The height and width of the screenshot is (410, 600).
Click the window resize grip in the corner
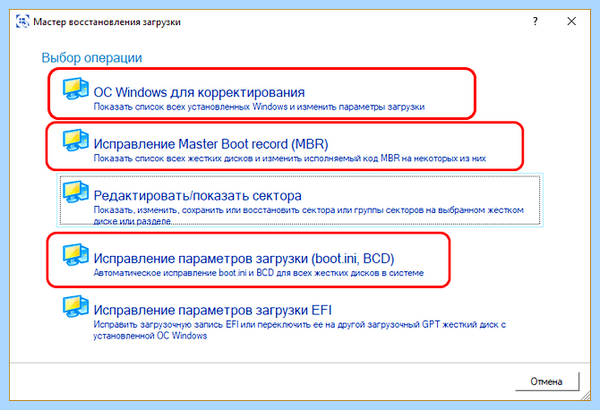pos(585,396)
